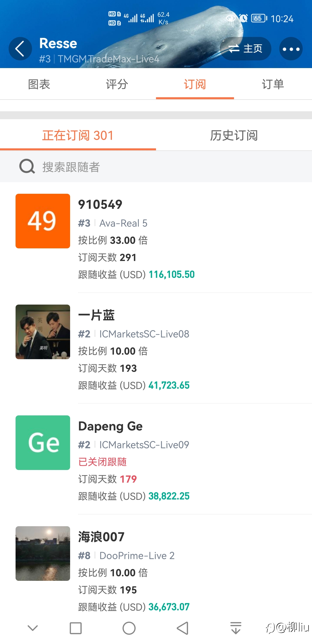
Task: Select the 历史订阅 sub-tab
Action: 234,135
